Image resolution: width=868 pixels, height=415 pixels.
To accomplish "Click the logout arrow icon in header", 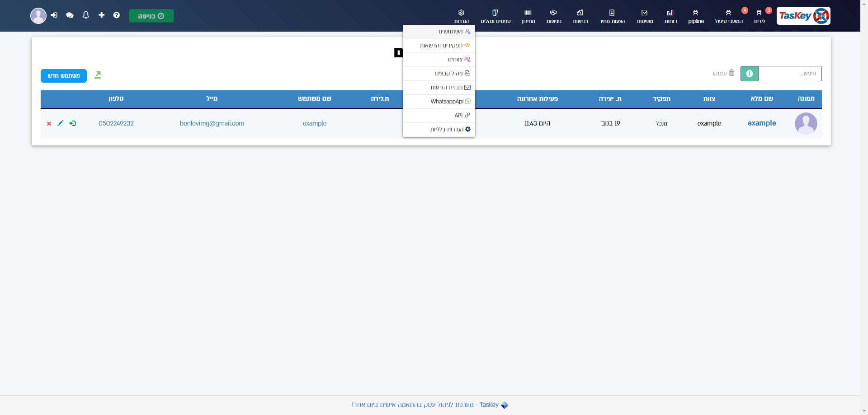I will click(54, 15).
